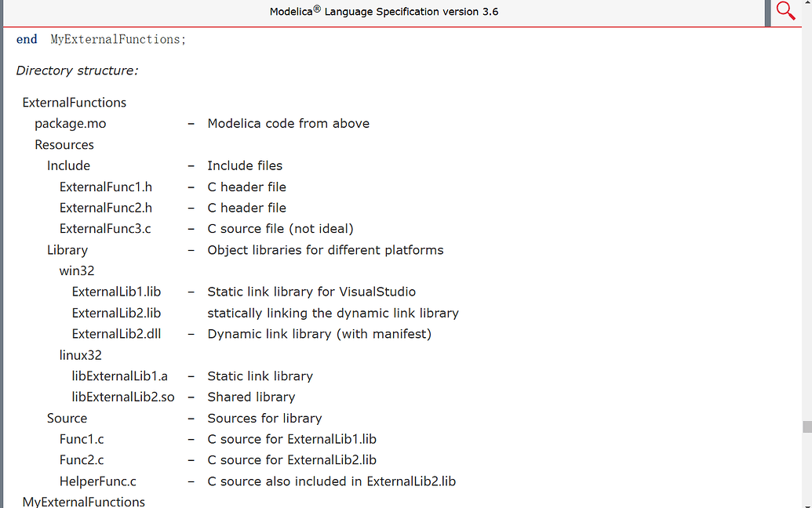Image resolution: width=812 pixels, height=508 pixels.
Task: Click the vertical scrollbar thumb
Action: [807, 426]
